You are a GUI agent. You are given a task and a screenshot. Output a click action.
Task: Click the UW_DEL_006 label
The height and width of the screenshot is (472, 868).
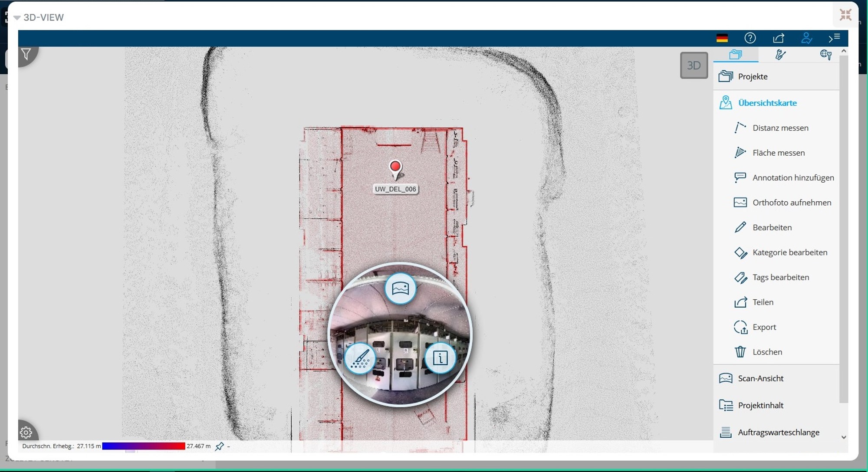395,189
